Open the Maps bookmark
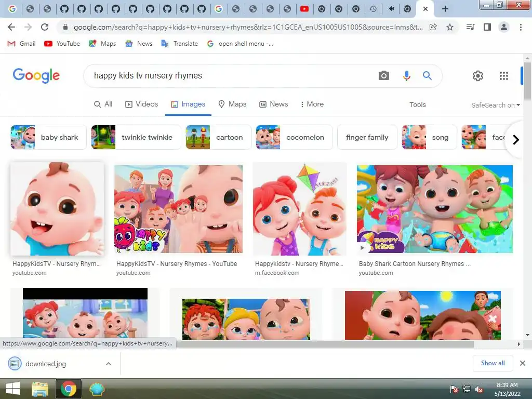 click(x=102, y=44)
